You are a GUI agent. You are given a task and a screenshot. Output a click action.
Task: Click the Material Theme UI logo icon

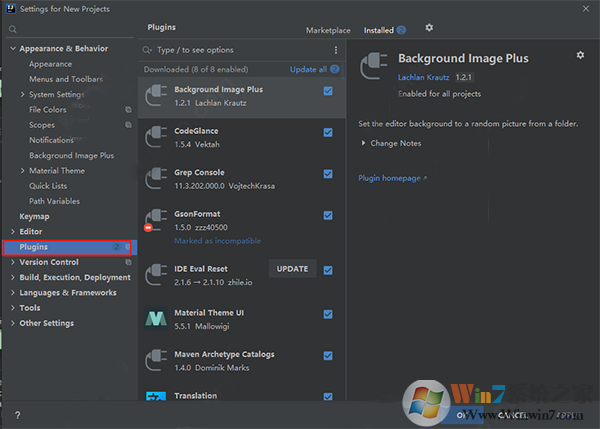(156, 318)
